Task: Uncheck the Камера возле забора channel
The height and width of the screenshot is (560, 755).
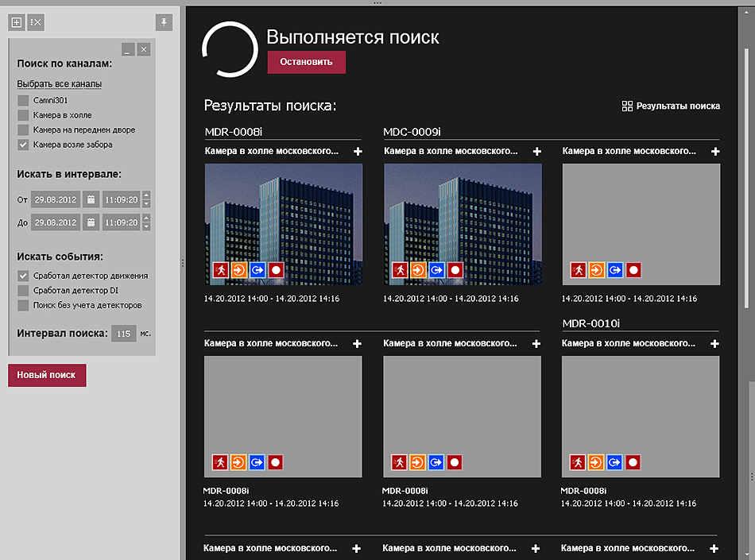Action: click(x=23, y=145)
